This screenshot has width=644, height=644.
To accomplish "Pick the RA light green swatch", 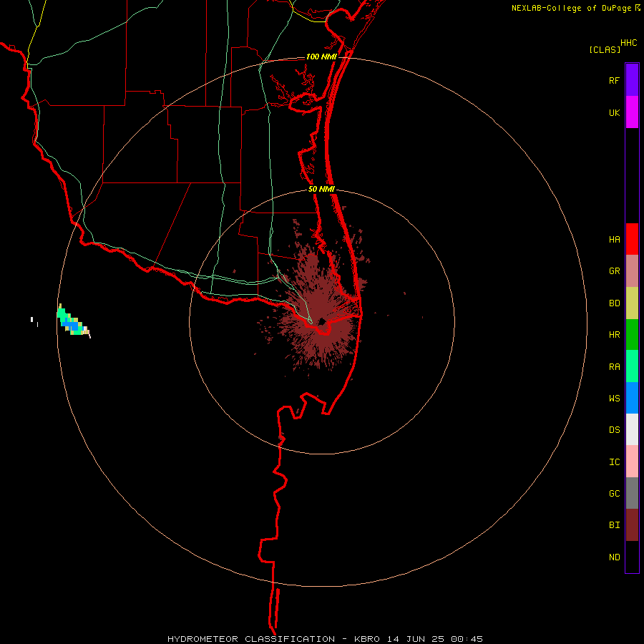I will point(632,366).
